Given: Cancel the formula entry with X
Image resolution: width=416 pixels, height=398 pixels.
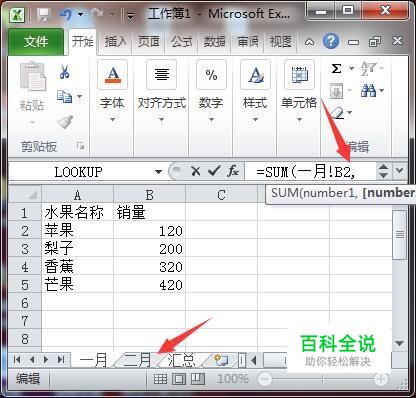Looking at the screenshot, I should (x=195, y=171).
